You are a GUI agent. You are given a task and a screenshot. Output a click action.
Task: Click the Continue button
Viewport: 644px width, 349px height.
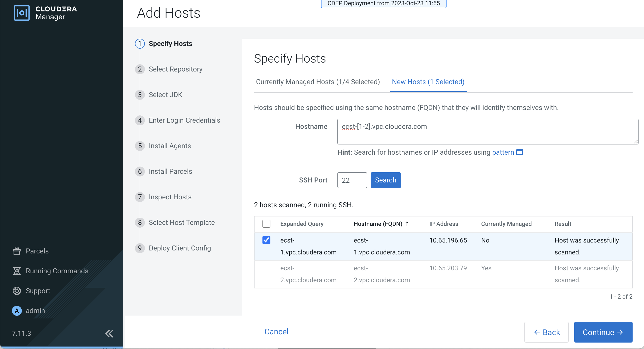(x=603, y=332)
